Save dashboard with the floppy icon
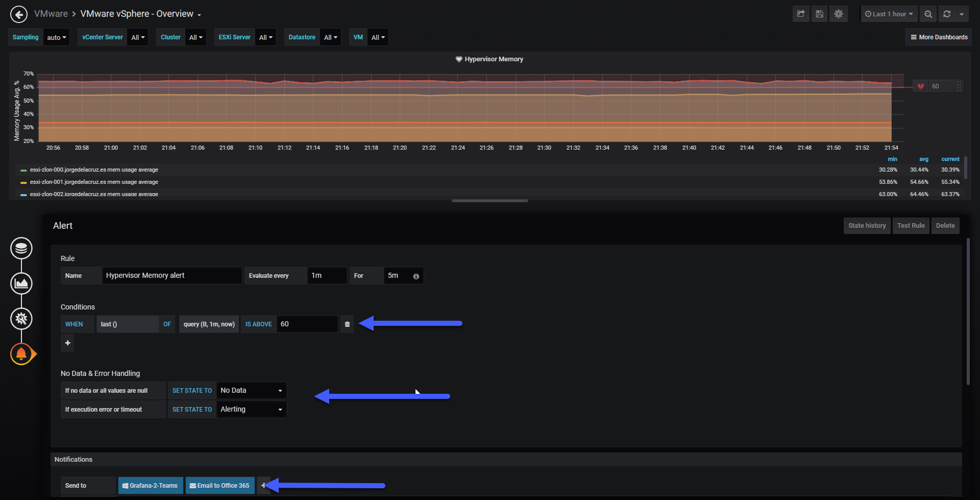Image resolution: width=980 pixels, height=500 pixels. tap(819, 14)
